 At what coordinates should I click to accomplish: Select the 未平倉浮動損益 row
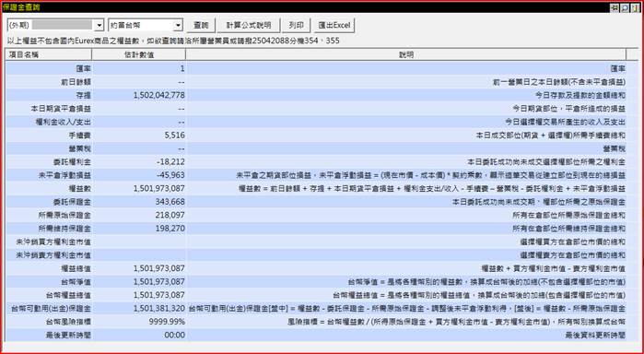click(322, 175)
